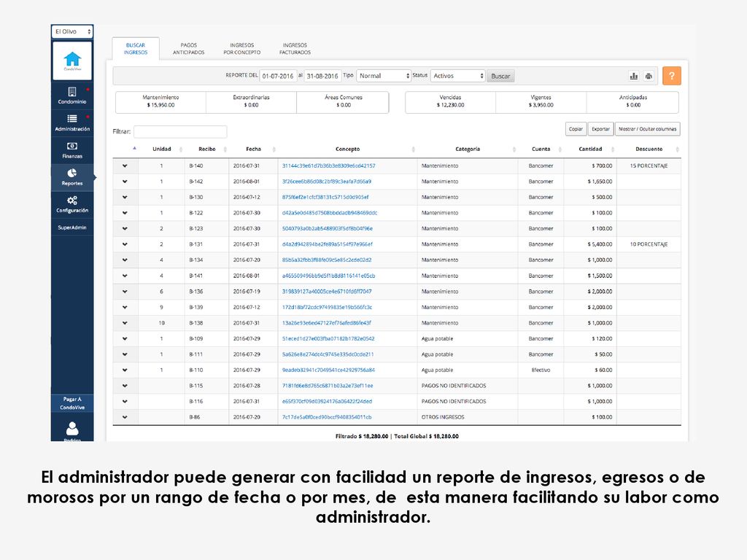Expand row for receipt B-141

[x=125, y=276]
